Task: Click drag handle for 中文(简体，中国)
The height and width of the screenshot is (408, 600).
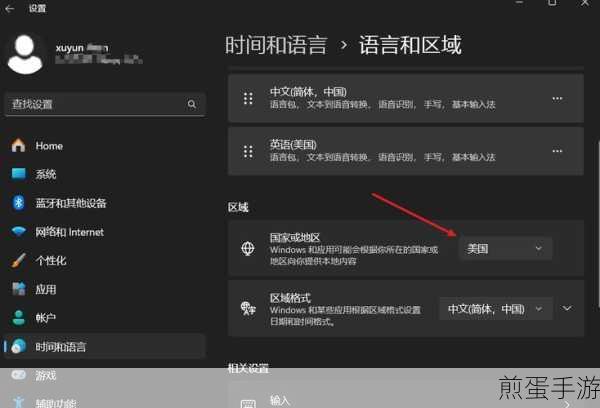Action: click(248, 98)
